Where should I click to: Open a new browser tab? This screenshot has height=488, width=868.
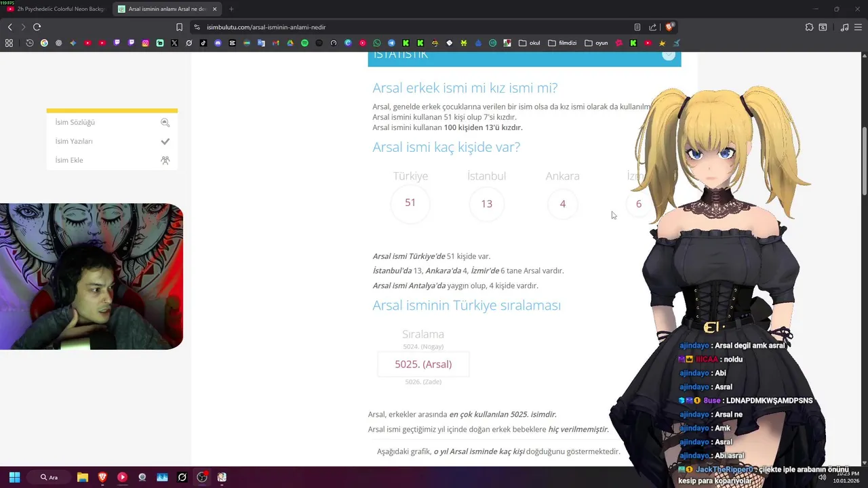[x=231, y=9]
